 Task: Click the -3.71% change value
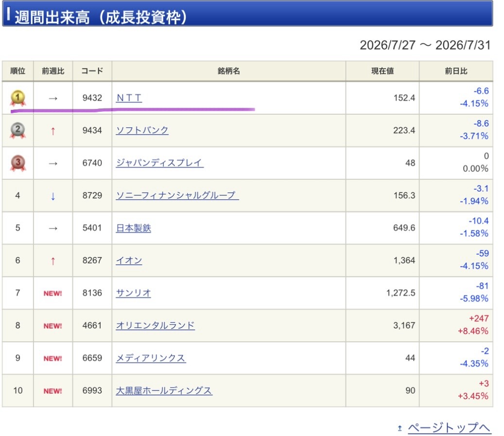point(474,136)
